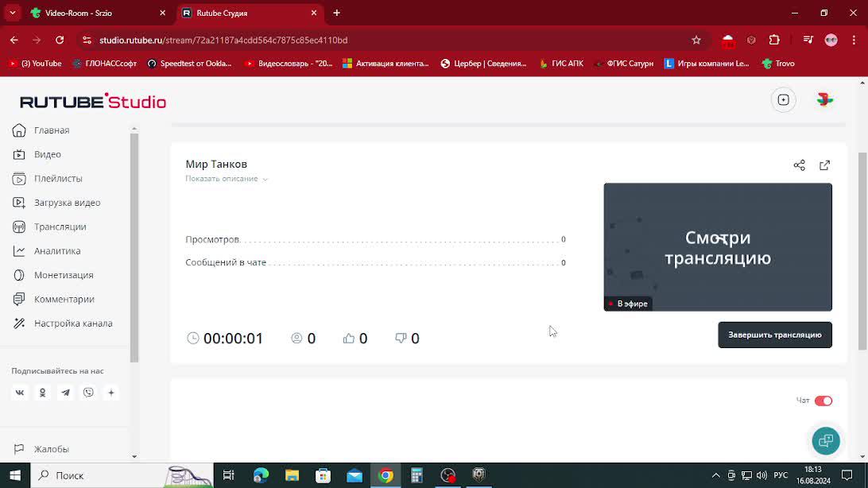Click the share stream icon
This screenshot has height=488, width=868.
click(800, 165)
